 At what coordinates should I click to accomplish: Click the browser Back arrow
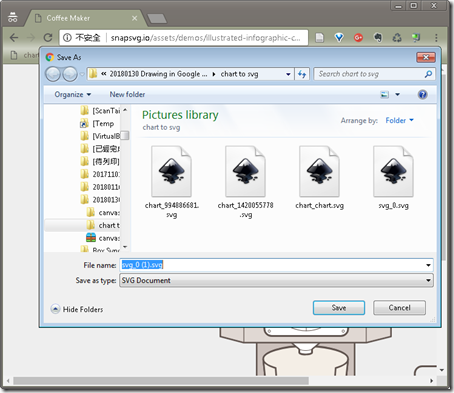(x=14, y=38)
